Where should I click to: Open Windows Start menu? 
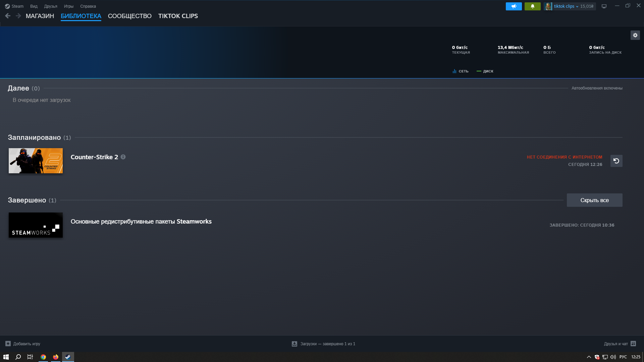point(6,357)
